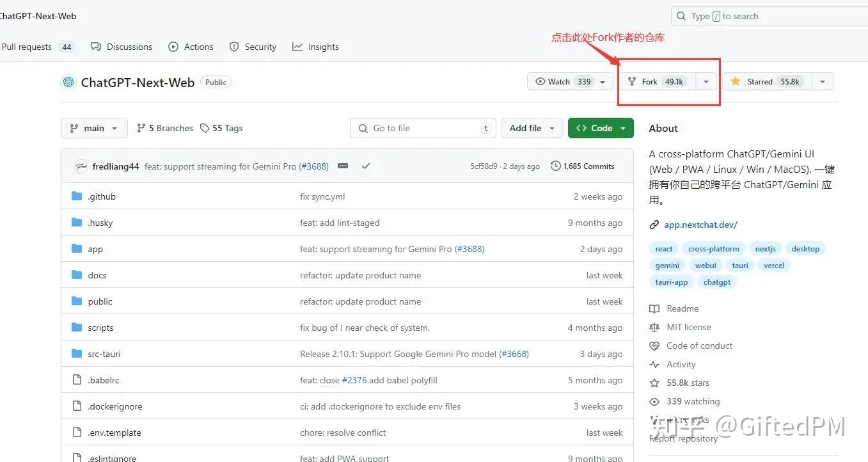Open the Readme book icon in About
The width and height of the screenshot is (868, 462).
[655, 308]
